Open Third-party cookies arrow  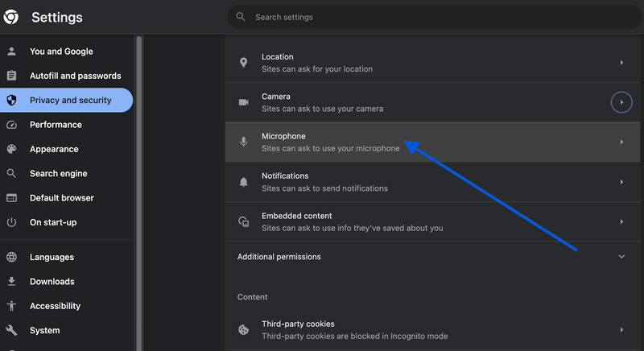click(621, 329)
